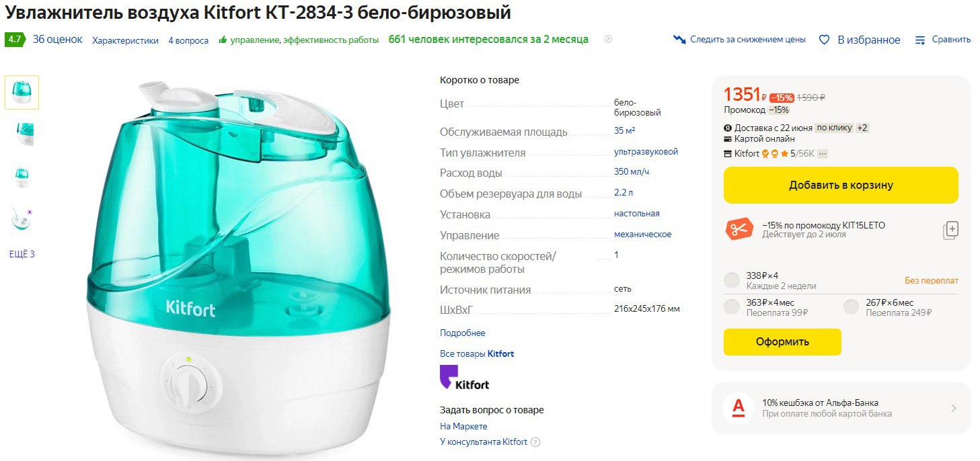980x461 pixels.
Task: Expand more thumbnails with ЕЩЁ 3
Action: (22, 254)
